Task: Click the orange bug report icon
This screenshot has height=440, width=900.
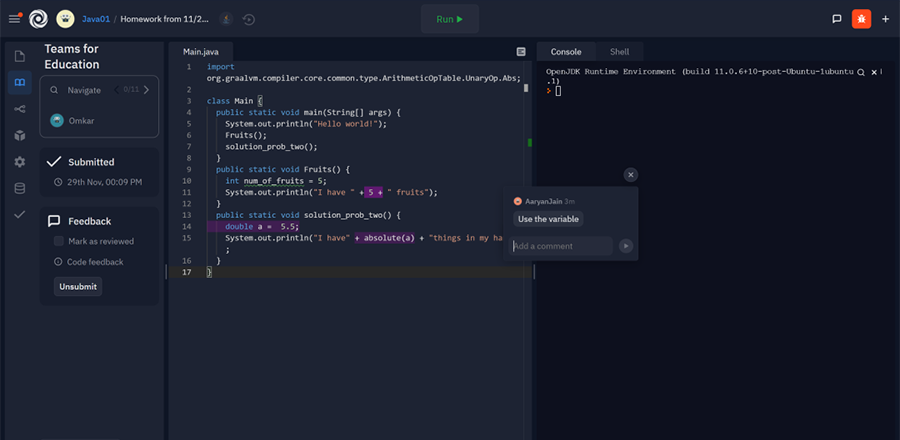Action: coord(861,19)
